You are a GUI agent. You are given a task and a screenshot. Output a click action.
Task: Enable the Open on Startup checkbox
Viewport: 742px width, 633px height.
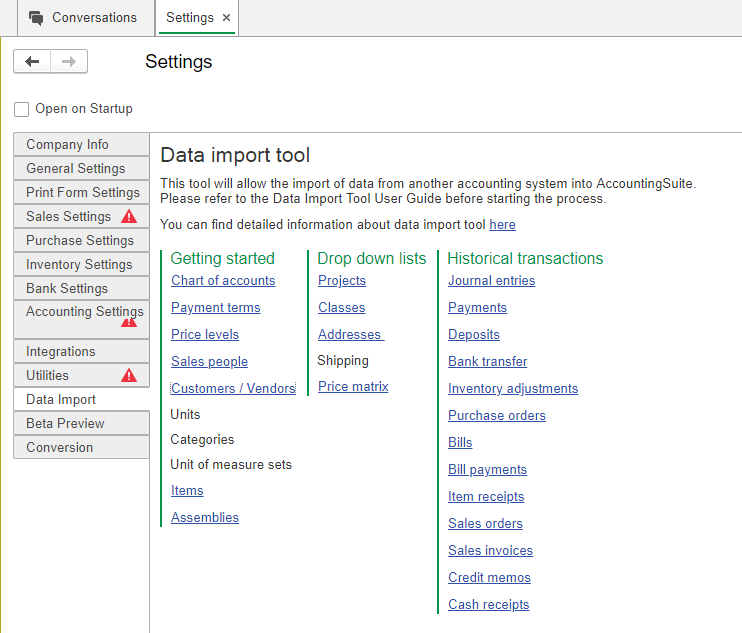[21, 109]
